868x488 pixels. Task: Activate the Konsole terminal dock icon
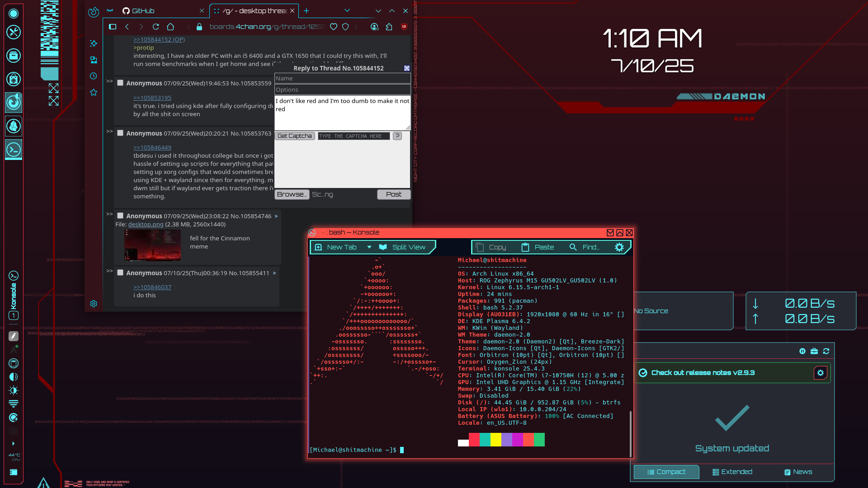tap(14, 150)
